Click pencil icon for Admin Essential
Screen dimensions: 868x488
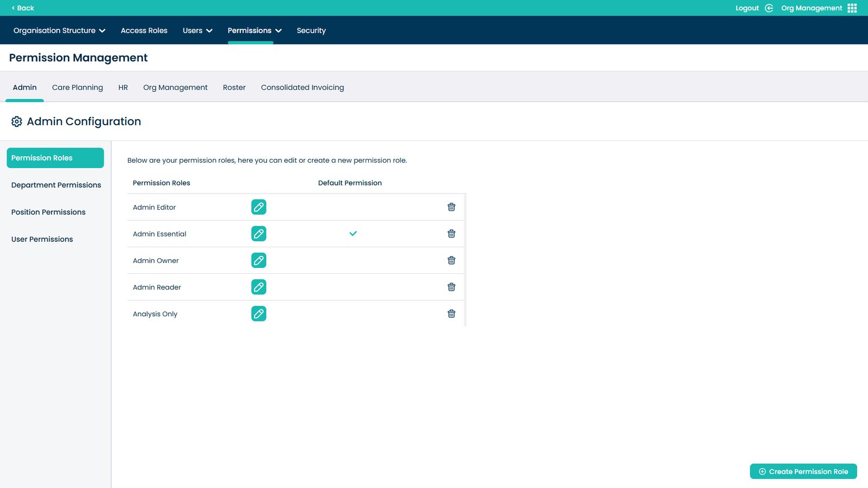pyautogui.click(x=259, y=234)
